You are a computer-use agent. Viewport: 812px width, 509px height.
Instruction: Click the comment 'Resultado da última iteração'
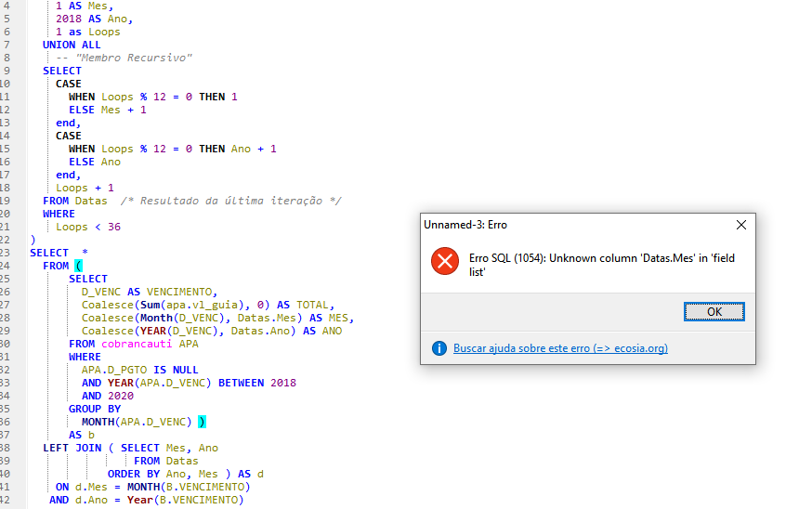[231, 201]
